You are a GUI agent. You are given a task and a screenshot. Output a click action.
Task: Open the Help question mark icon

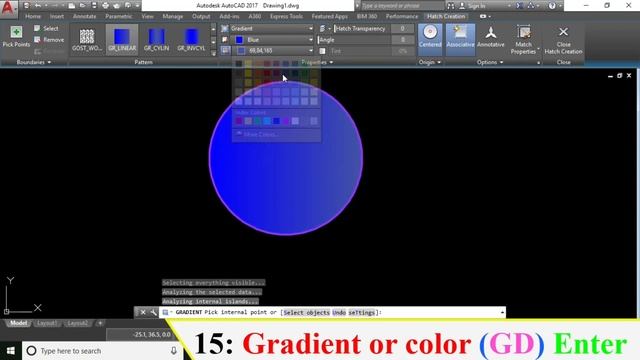(552, 6)
